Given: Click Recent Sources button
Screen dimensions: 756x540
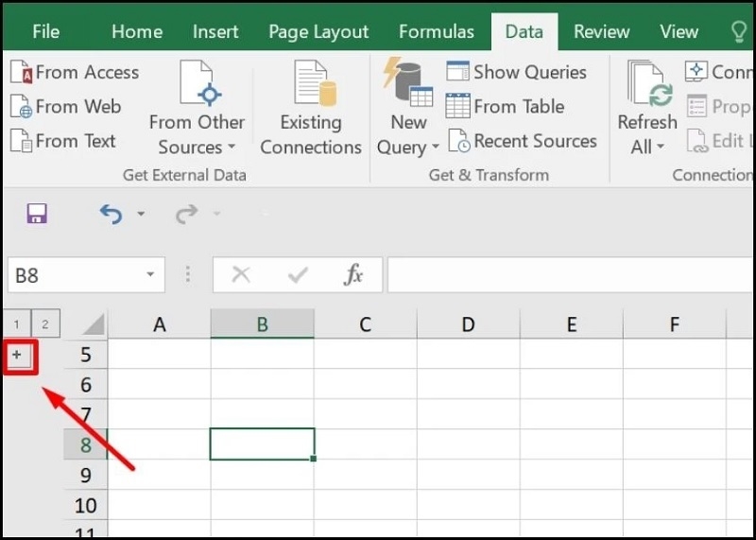Looking at the screenshot, I should tap(523, 141).
